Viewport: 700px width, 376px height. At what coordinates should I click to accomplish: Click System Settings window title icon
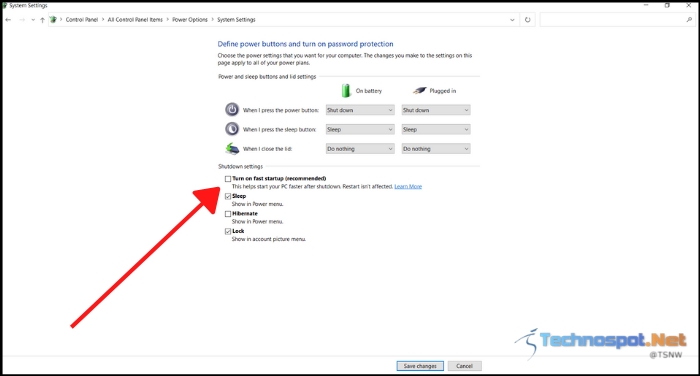point(4,5)
